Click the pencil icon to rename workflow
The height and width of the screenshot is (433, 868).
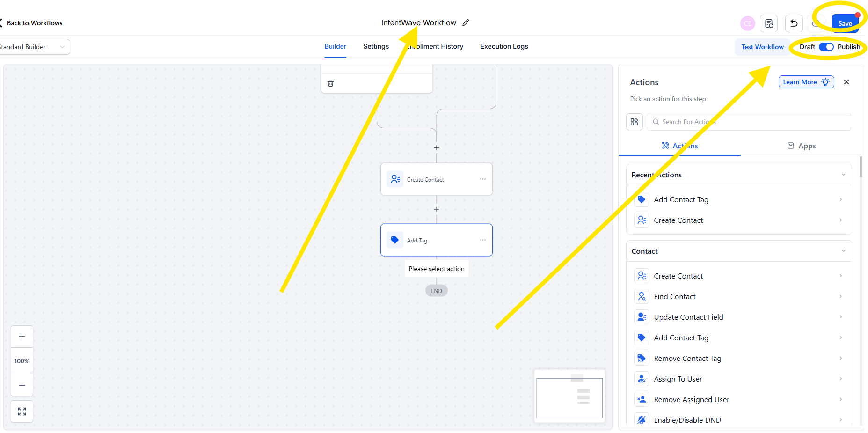(466, 23)
